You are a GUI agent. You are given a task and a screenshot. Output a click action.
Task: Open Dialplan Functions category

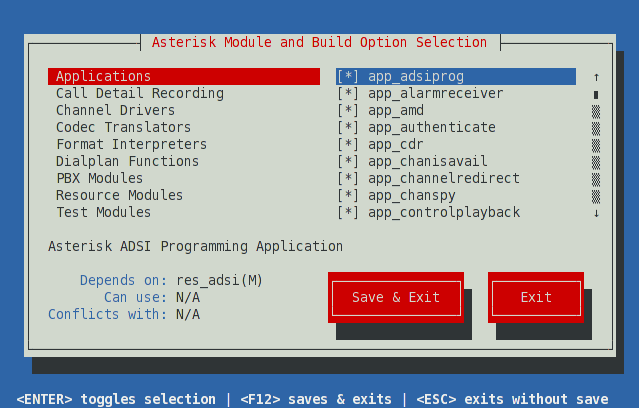127,162
